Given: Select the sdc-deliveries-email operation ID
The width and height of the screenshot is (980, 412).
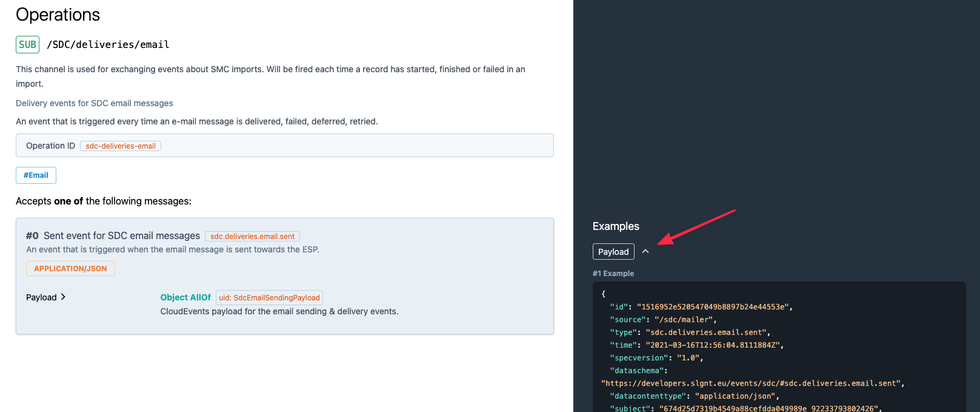Looking at the screenshot, I should pos(121,146).
